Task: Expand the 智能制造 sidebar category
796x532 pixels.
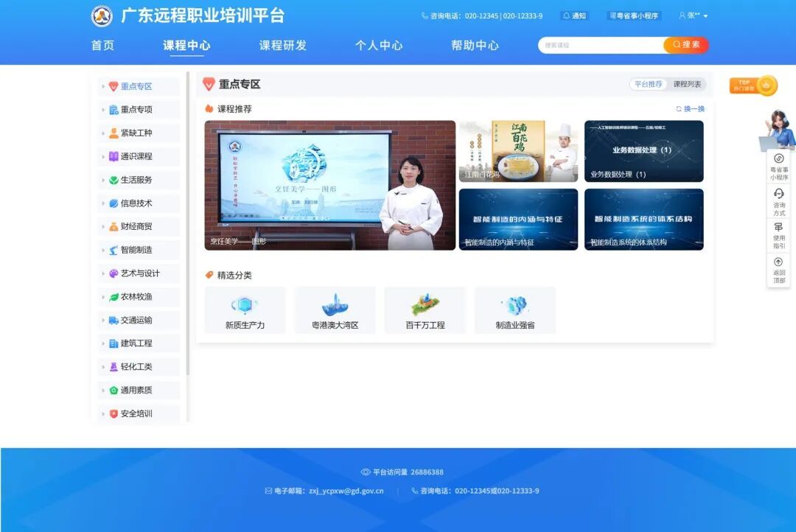Action: 136,250
